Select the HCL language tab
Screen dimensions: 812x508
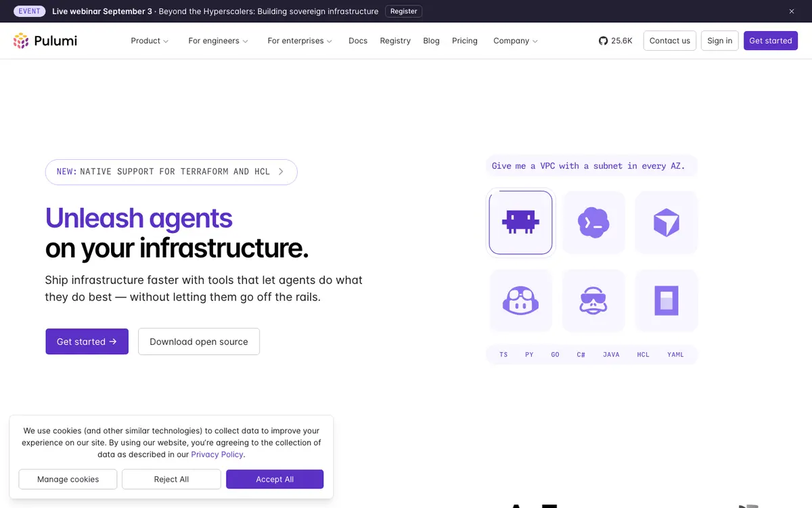[643, 354]
